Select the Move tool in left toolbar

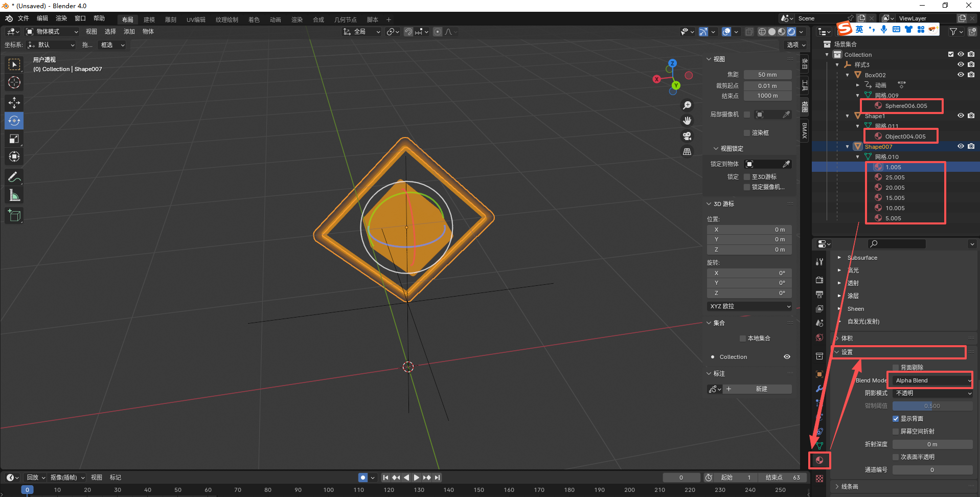point(14,103)
